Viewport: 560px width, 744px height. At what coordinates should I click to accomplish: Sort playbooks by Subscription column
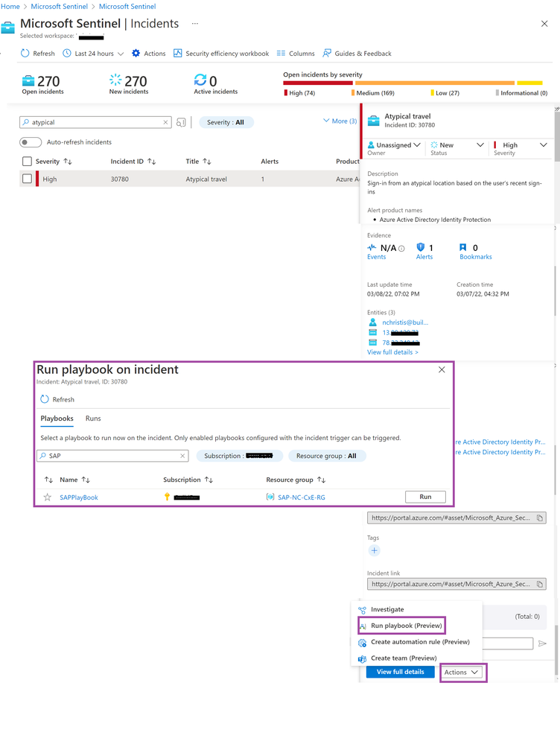[x=188, y=480]
